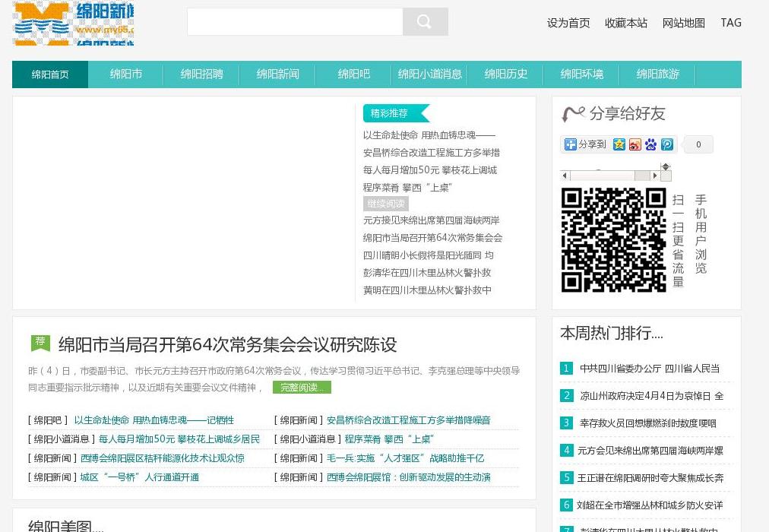Open hot rank 1 中共四川省委办公厅
This screenshot has width=769, height=532.
coord(650,369)
